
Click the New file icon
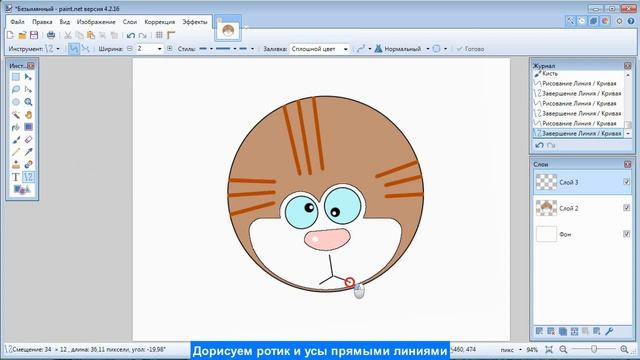pyautogui.click(x=10, y=35)
